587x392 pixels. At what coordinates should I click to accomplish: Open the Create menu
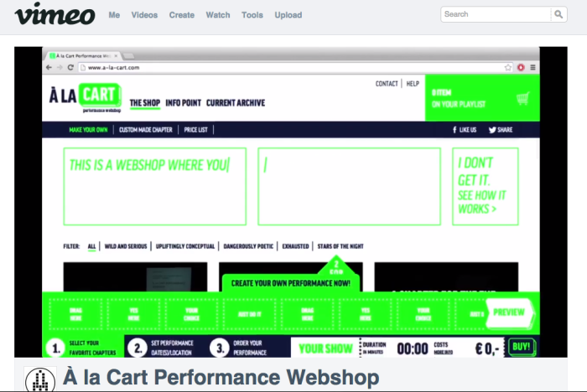(x=182, y=15)
